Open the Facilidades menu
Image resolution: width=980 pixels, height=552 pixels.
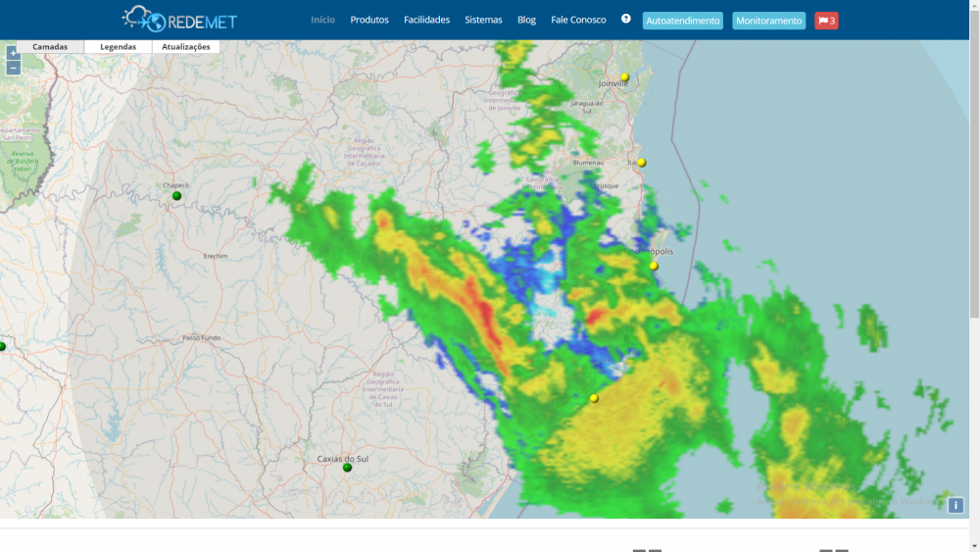426,20
